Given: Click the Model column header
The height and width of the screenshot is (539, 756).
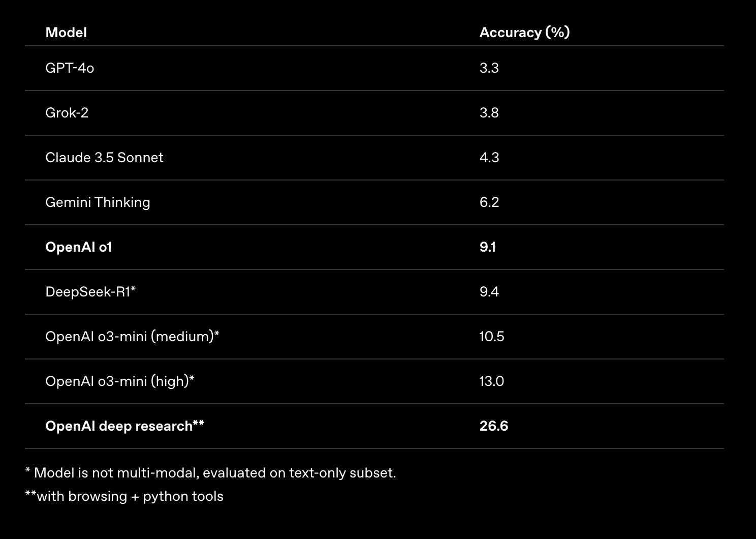Looking at the screenshot, I should click(x=66, y=33).
